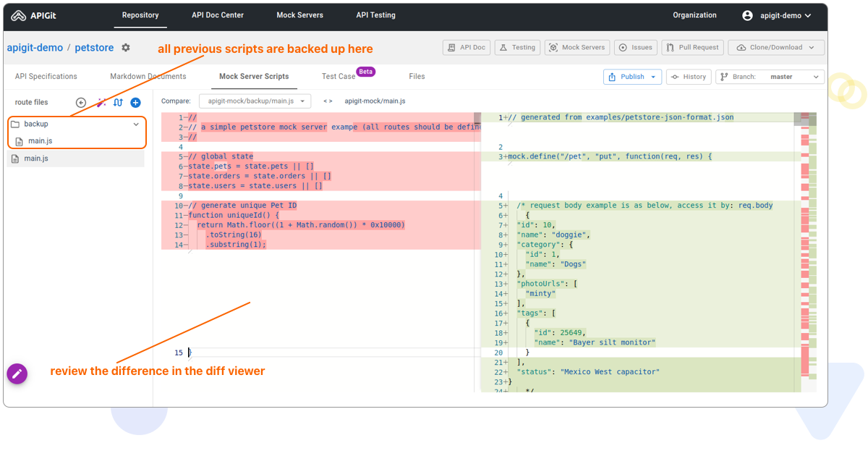868x451 pixels.
Task: Click the file icon of root main.js
Action: coord(15,159)
